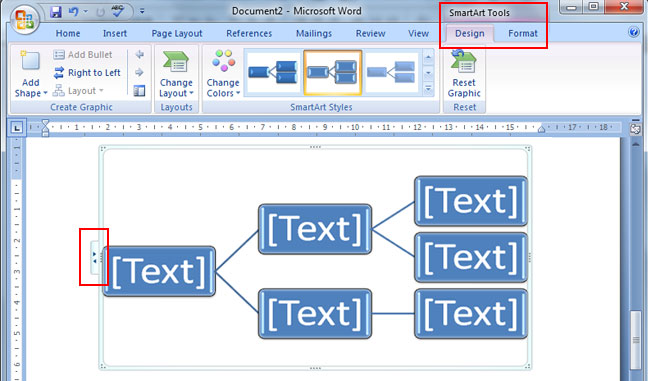Viewport: 648px width, 381px height.
Task: Open the Add Shape dropdown
Action: pos(31,88)
